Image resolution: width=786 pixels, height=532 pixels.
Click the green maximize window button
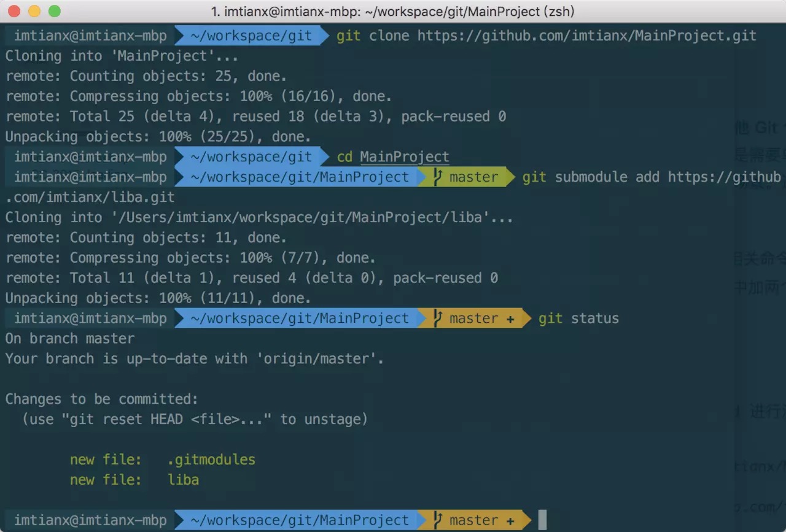pyautogui.click(x=54, y=11)
